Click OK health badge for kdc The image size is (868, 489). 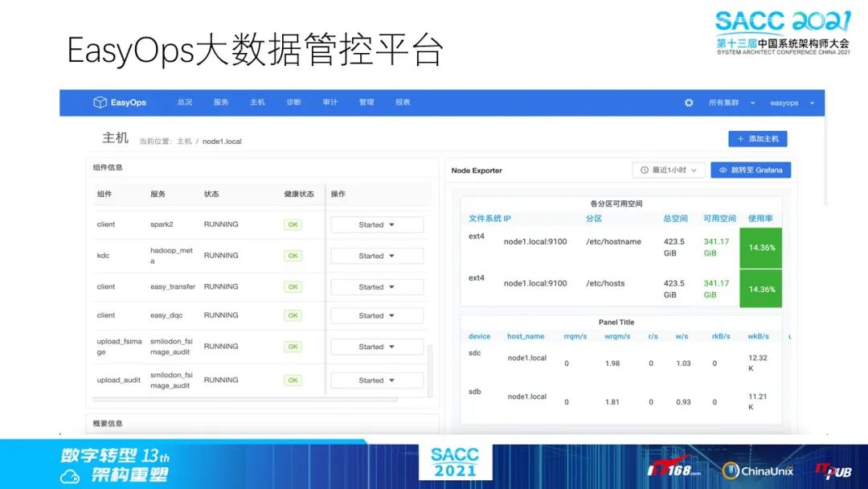pyautogui.click(x=293, y=256)
